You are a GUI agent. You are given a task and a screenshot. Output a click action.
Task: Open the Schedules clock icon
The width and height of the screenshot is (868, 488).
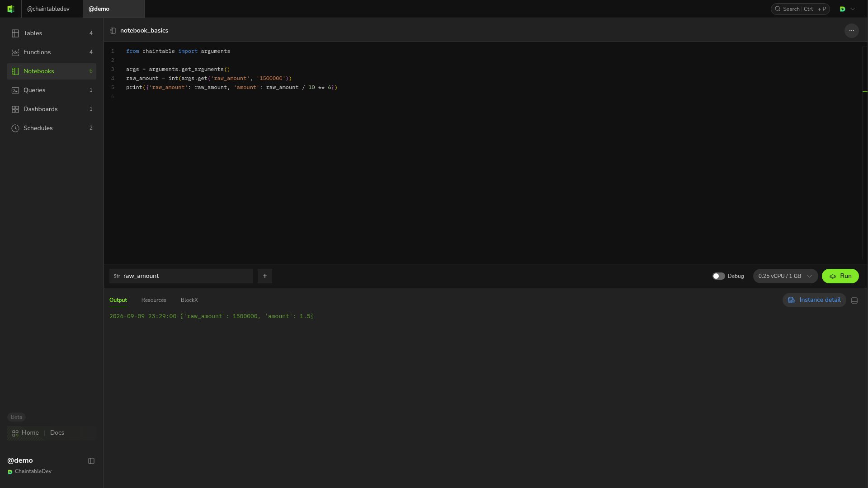tap(15, 128)
